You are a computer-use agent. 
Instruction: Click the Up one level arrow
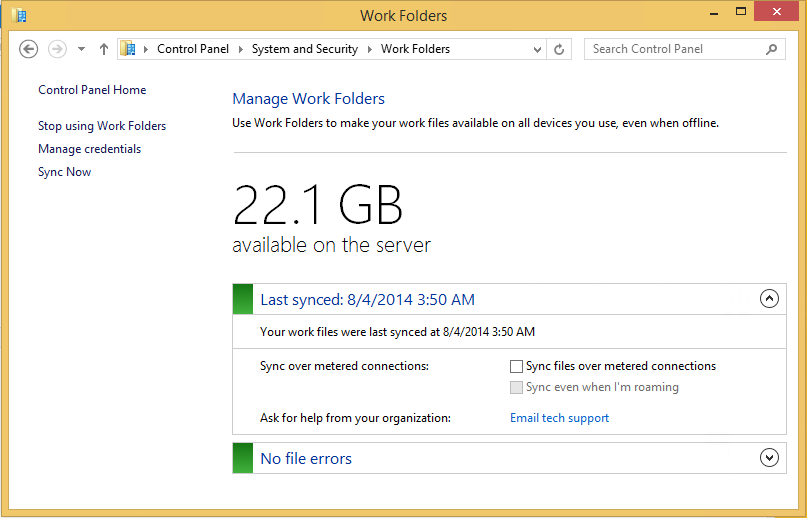[104, 49]
